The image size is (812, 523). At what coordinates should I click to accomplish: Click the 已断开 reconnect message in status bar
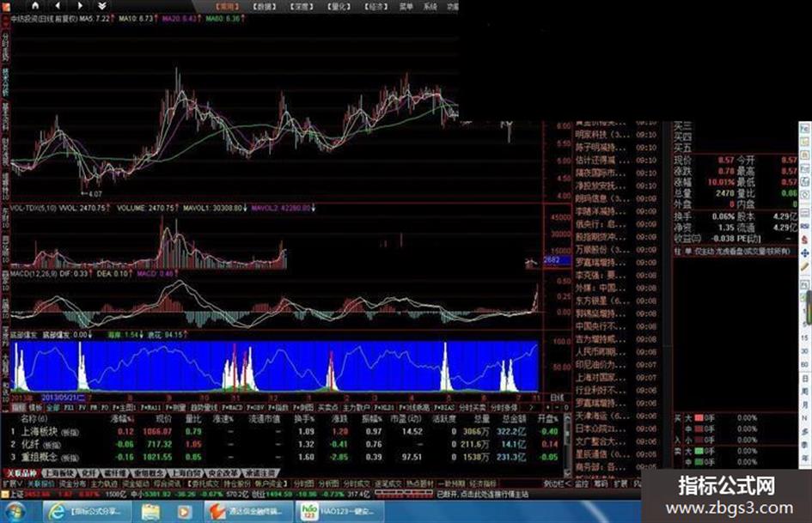(483, 495)
